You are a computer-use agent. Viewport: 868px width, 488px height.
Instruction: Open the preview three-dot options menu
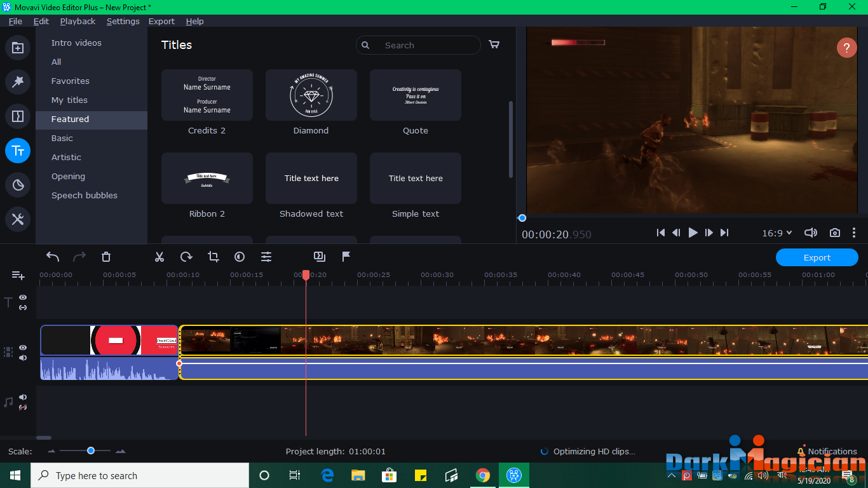[x=854, y=233]
